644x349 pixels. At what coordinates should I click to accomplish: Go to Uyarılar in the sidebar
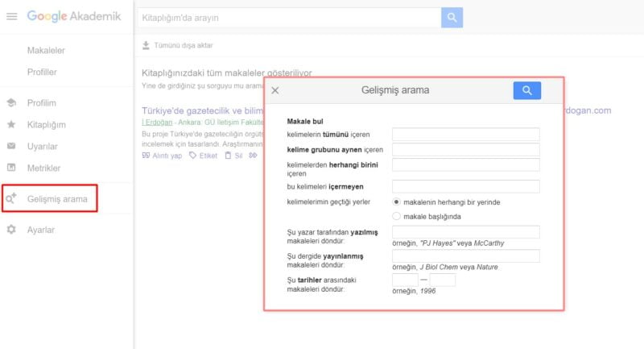tap(42, 147)
